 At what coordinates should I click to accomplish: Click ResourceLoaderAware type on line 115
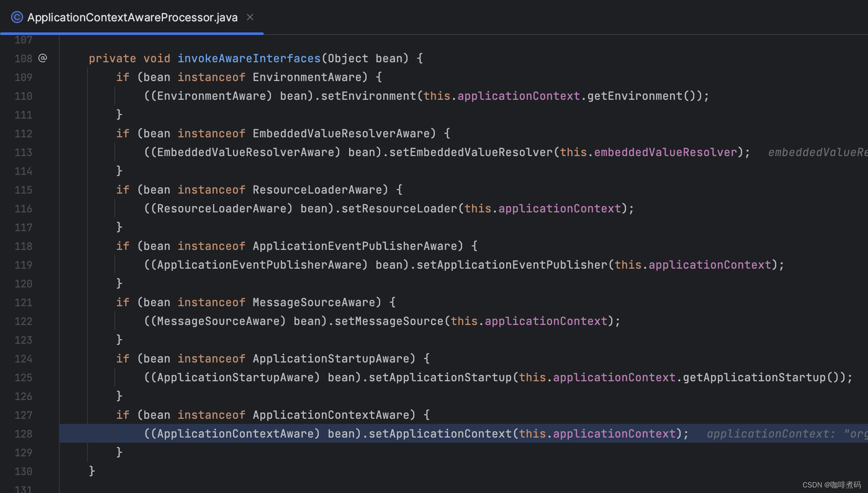pos(317,190)
